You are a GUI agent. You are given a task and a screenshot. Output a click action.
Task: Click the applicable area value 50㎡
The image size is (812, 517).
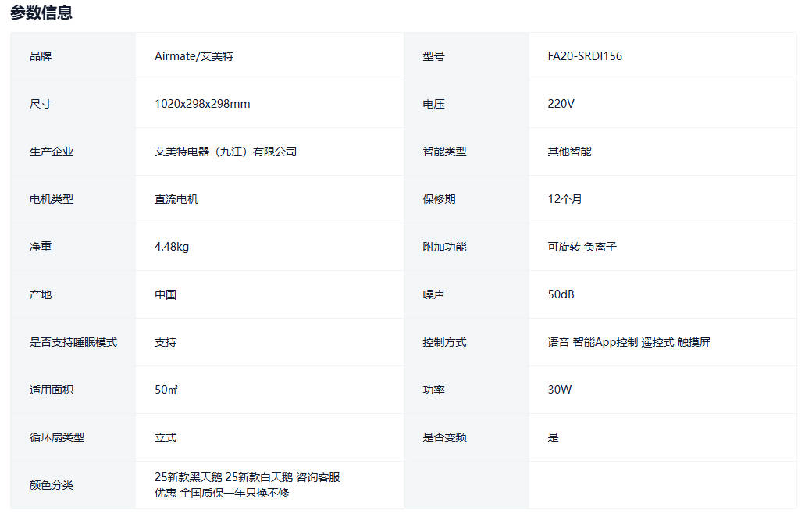click(x=166, y=390)
